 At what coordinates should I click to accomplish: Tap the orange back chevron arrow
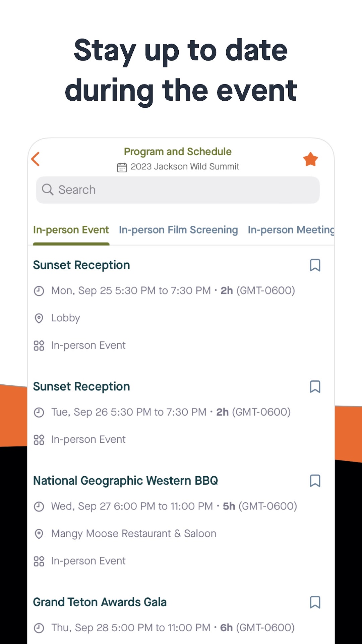pyautogui.click(x=36, y=159)
